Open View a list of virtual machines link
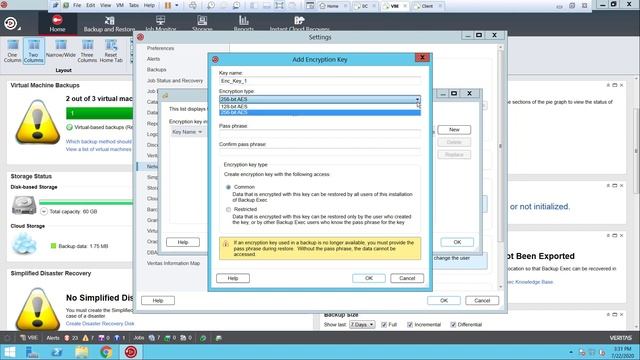This screenshot has height=360, width=640. (99, 149)
